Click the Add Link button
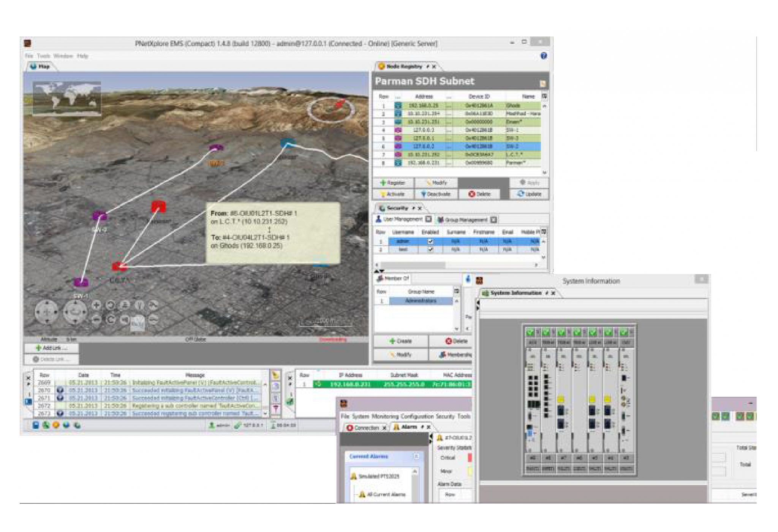Image resolution: width=778 pixels, height=532 pixels. click(x=51, y=348)
